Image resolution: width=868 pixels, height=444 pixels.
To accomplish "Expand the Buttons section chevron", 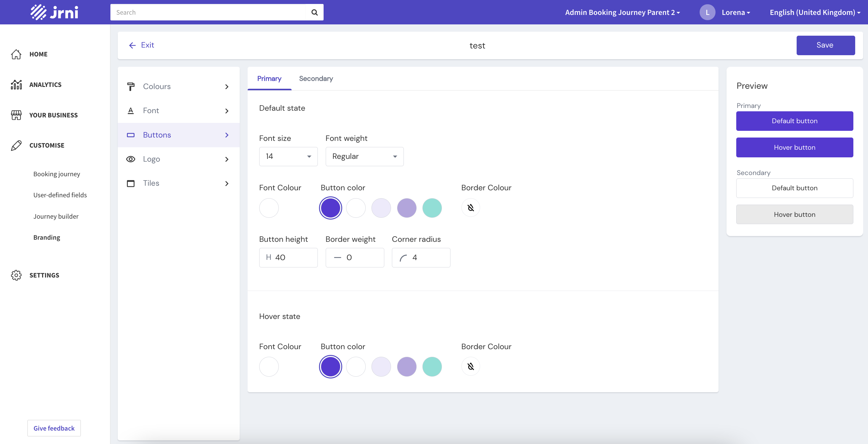I will pos(227,135).
